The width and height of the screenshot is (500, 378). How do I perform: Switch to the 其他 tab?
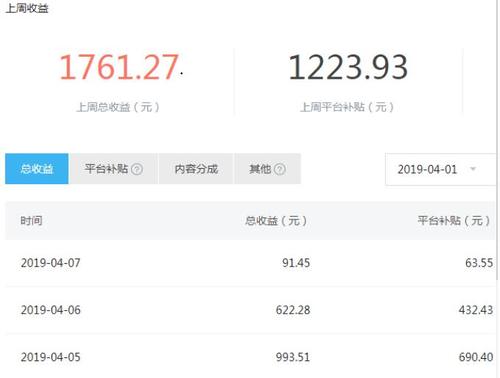[267, 169]
